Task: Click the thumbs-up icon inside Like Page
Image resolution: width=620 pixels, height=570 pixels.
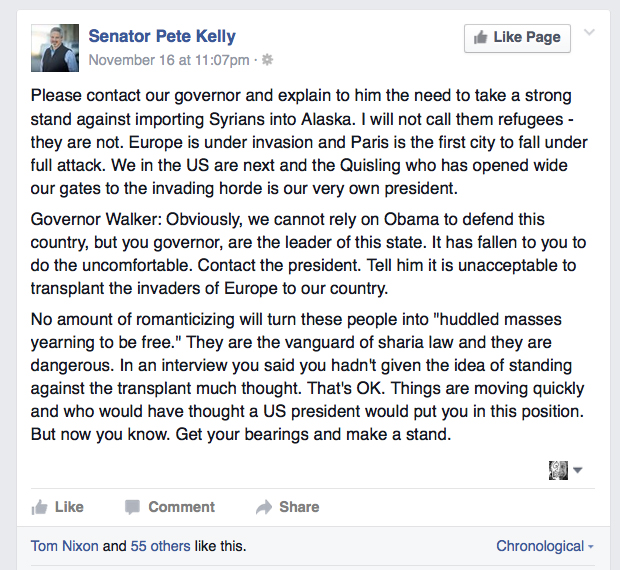Action: coord(481,38)
